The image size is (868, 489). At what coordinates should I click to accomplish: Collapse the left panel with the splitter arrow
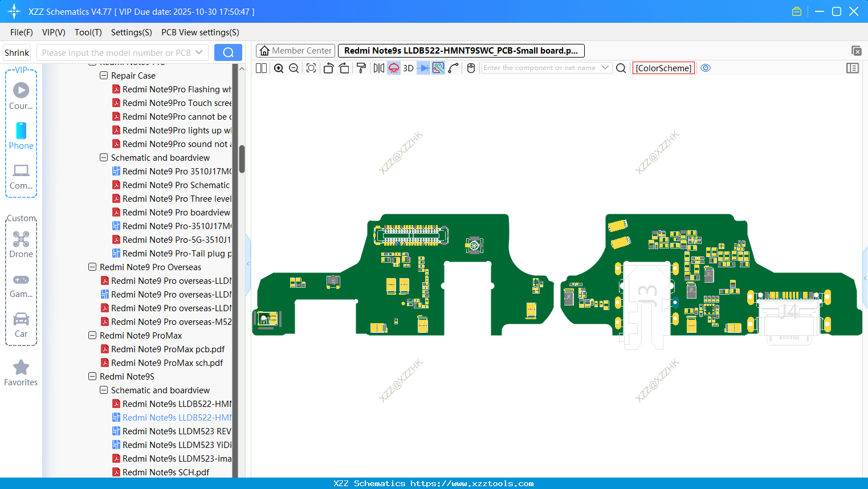pos(248,263)
